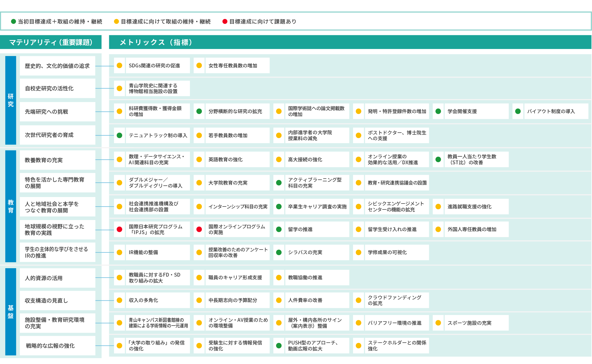This screenshot has height=364, width=592.
Task: Click the 大学院教育の充実 metric
Action: pos(237,183)
